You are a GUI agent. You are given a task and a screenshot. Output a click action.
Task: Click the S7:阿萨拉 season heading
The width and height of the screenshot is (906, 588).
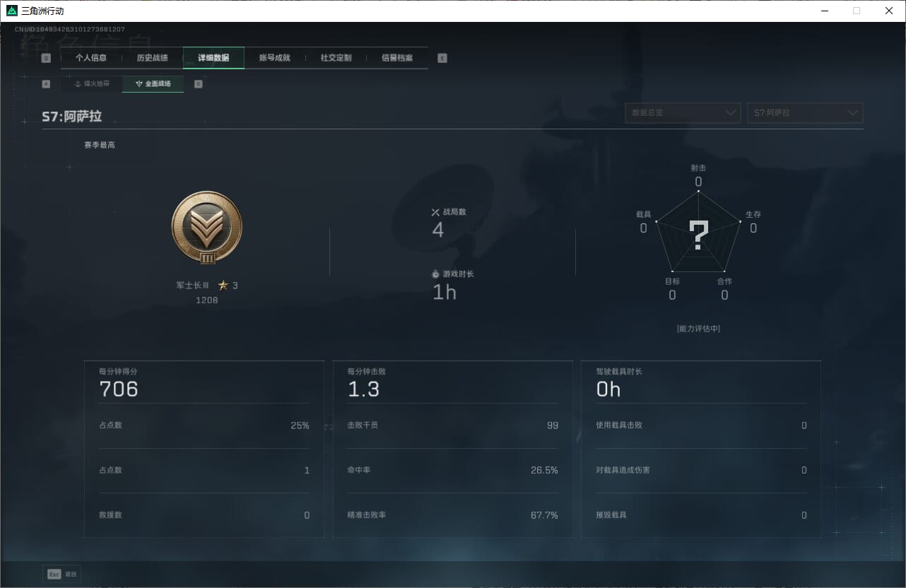[72, 117]
